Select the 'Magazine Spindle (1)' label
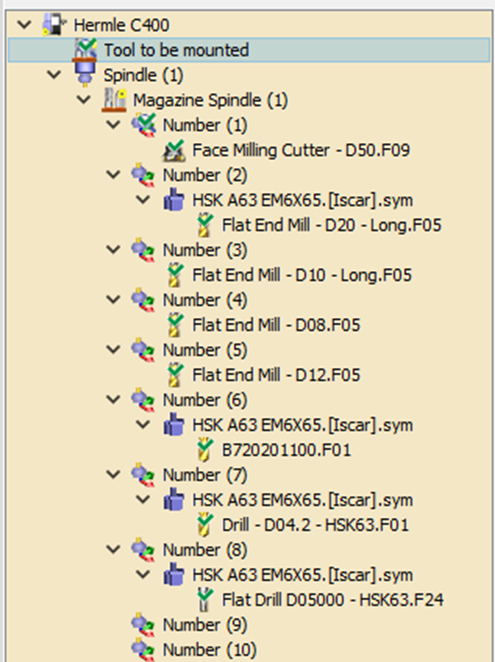 [x=211, y=100]
